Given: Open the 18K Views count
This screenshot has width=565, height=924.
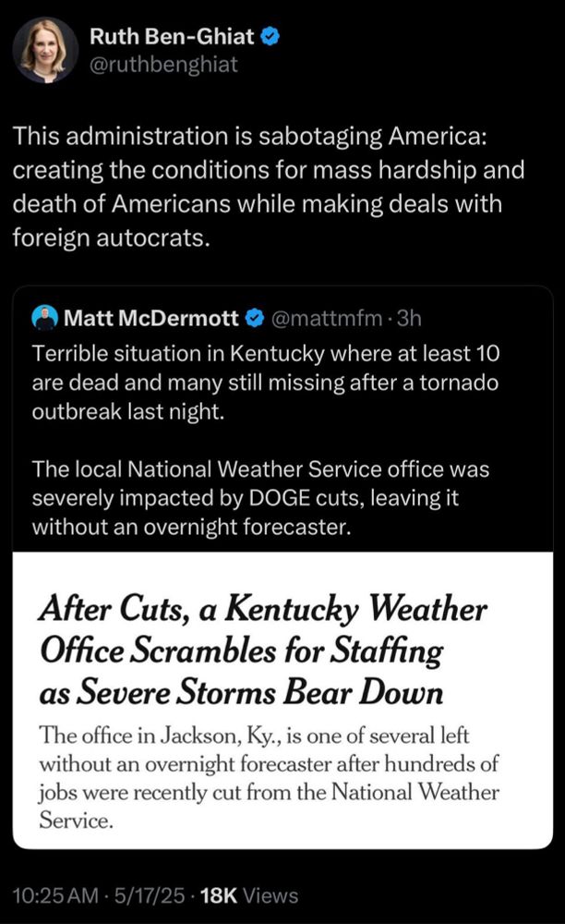Looking at the screenshot, I should tap(249, 895).
